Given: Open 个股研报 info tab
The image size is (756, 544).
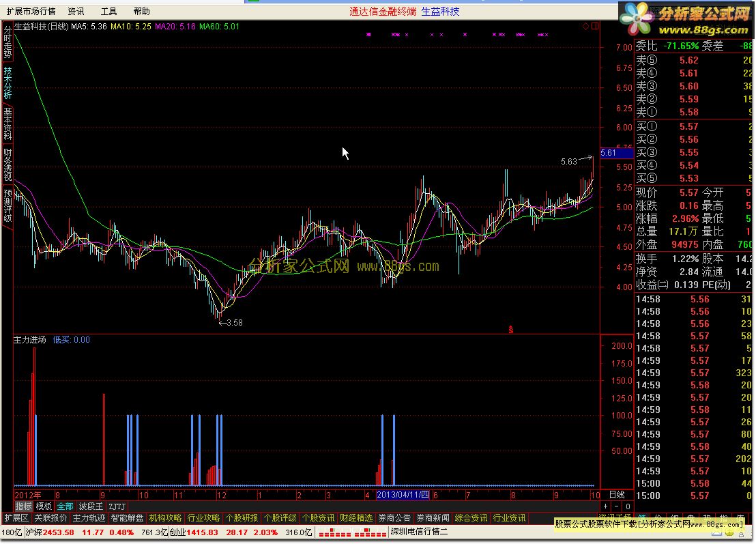Looking at the screenshot, I should [242, 518].
